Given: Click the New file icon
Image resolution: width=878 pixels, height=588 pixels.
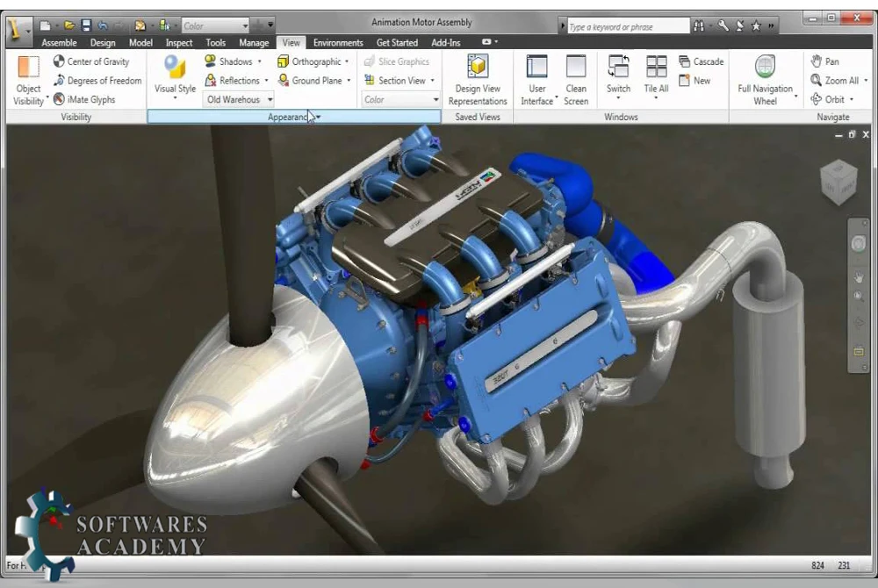Looking at the screenshot, I should [46, 25].
